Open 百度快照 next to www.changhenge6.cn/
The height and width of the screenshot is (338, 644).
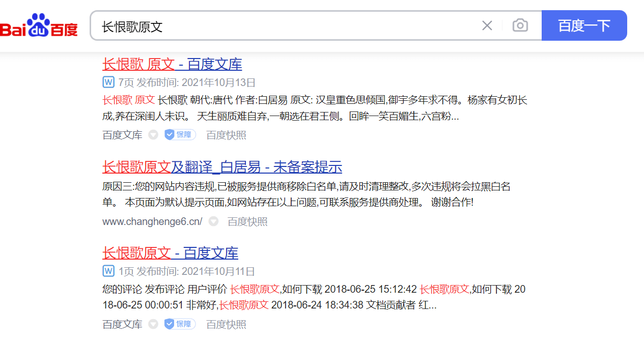[247, 221]
